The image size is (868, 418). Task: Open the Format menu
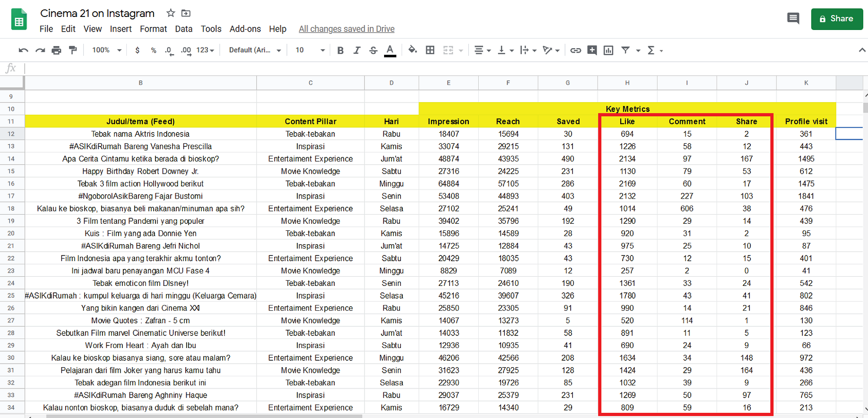point(153,29)
